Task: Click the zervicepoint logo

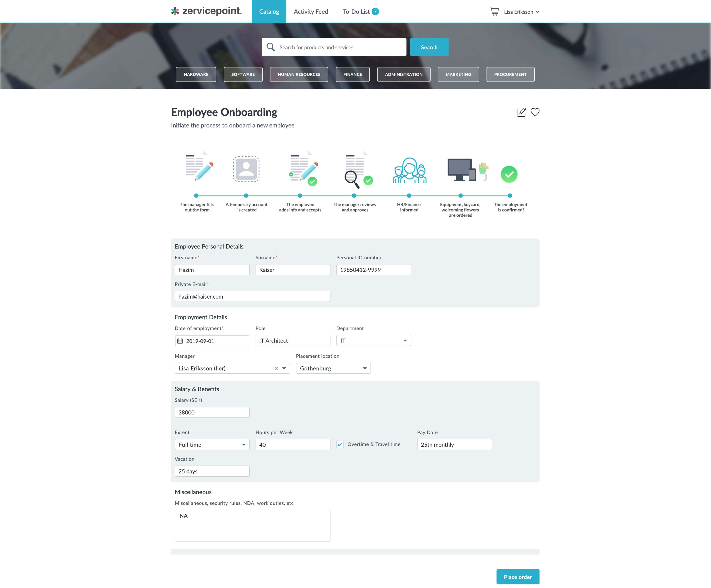Action: click(206, 11)
